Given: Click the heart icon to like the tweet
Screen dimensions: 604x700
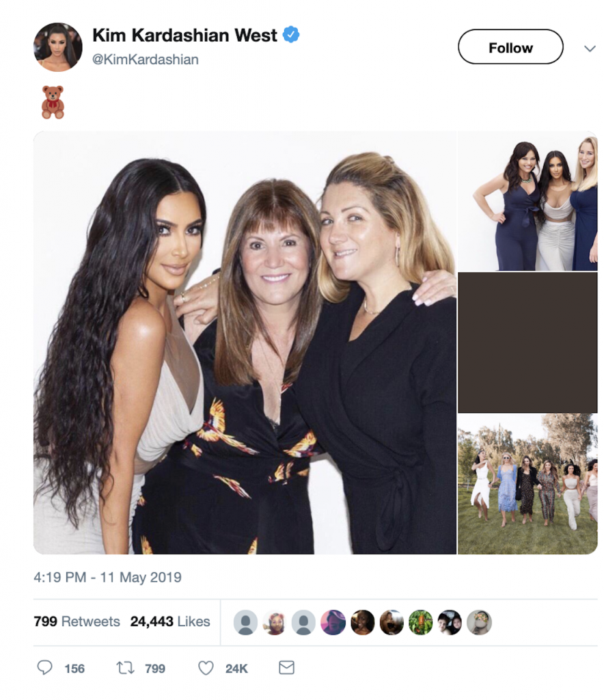Looking at the screenshot, I should click(205, 669).
